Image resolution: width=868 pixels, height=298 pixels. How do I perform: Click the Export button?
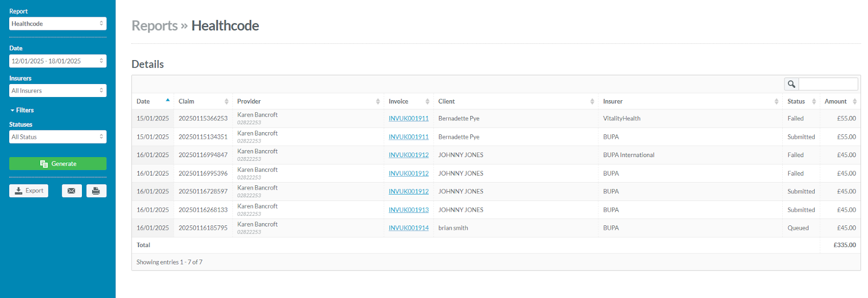(29, 191)
